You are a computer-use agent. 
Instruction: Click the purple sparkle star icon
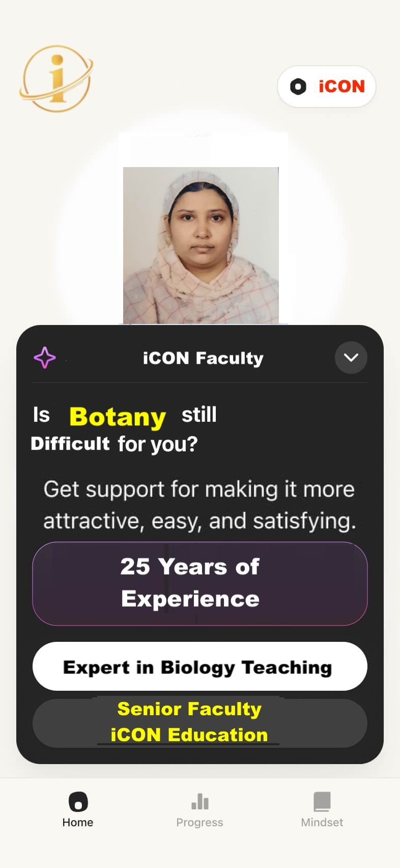[x=45, y=358]
